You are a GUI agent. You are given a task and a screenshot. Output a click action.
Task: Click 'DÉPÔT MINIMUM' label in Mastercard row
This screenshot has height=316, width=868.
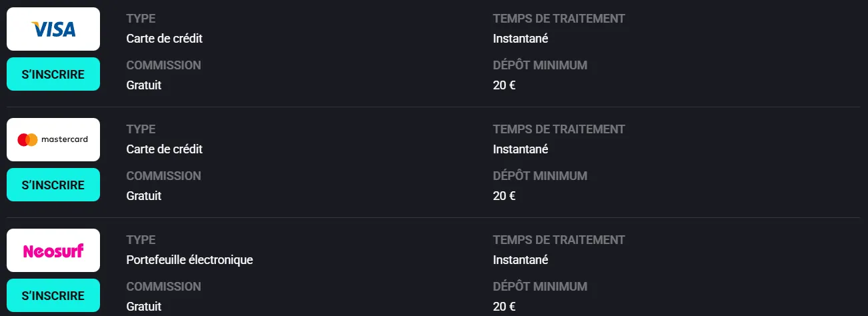click(540, 176)
